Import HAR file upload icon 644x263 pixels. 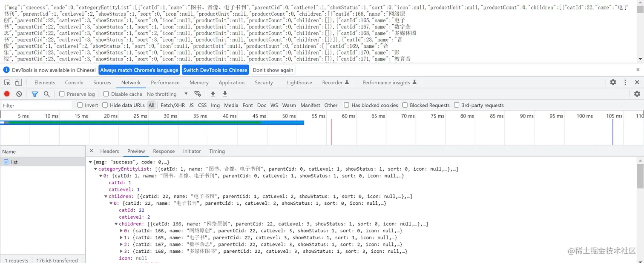point(213,94)
